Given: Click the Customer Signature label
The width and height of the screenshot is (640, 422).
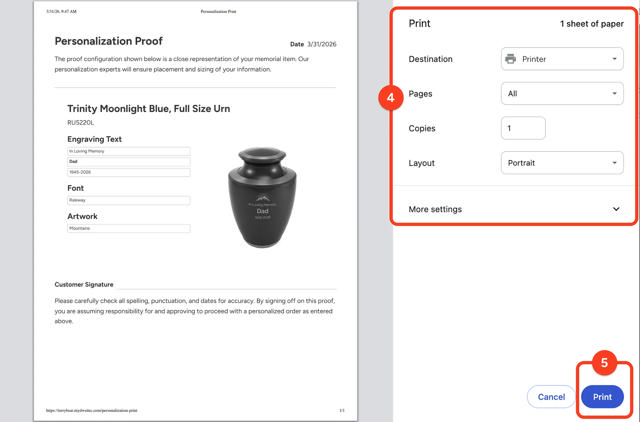Looking at the screenshot, I should (x=84, y=284).
